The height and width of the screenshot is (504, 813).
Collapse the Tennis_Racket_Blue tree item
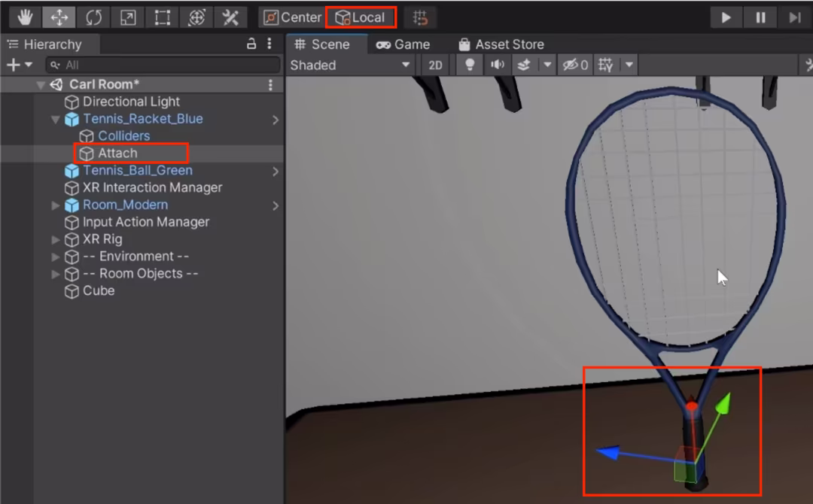tap(56, 119)
